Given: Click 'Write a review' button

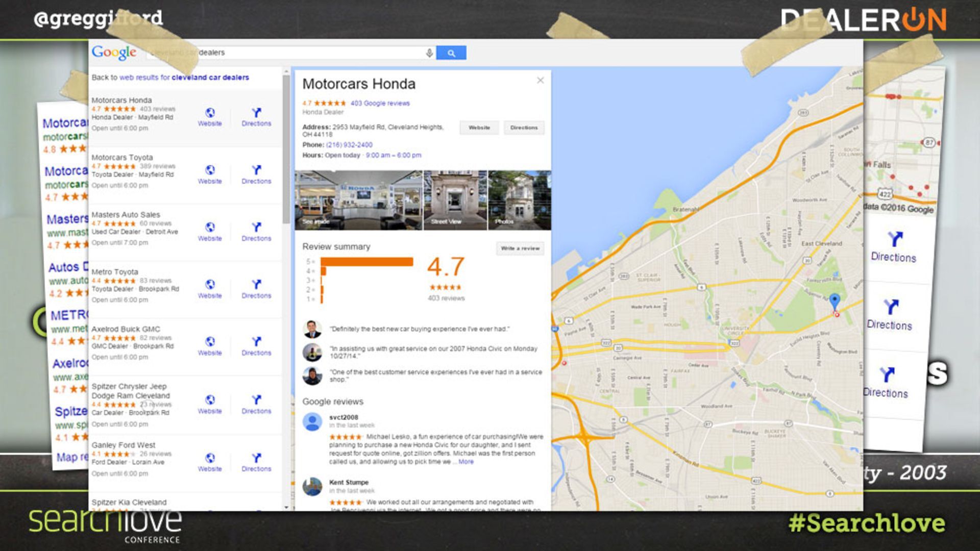Looking at the screenshot, I should pyautogui.click(x=520, y=248).
